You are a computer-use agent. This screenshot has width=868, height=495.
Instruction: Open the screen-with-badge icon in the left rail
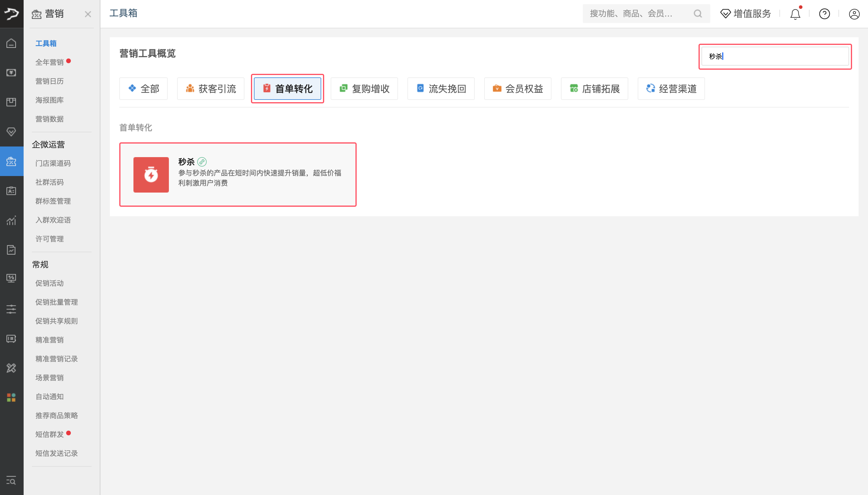11,338
